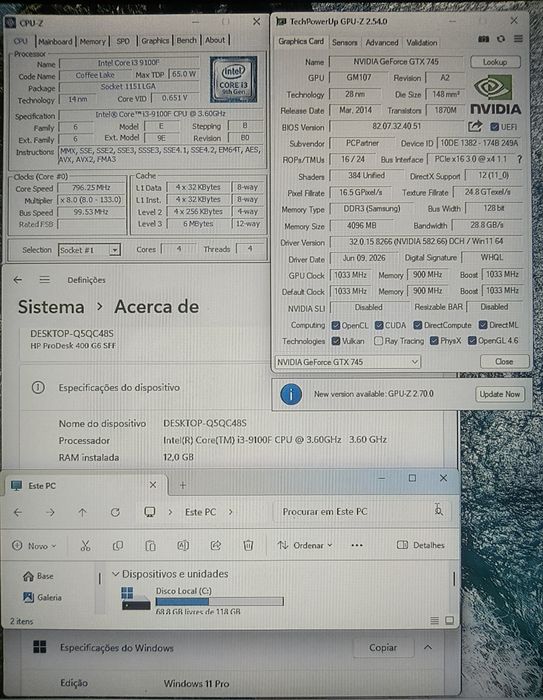
Task: Click the Paste icon in Explorer toolbar
Action: click(150, 545)
